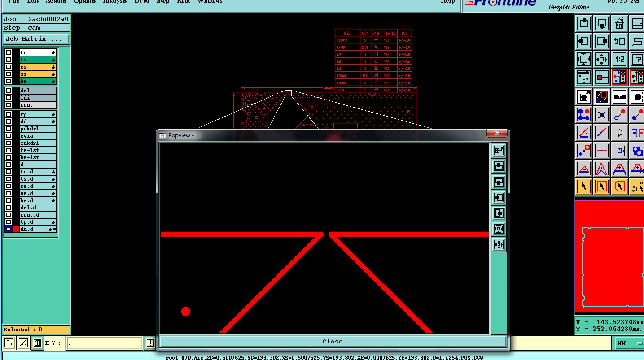Viewport: 644px width, 360px height.
Task: Open the DFM menu
Action: tap(142, 2)
